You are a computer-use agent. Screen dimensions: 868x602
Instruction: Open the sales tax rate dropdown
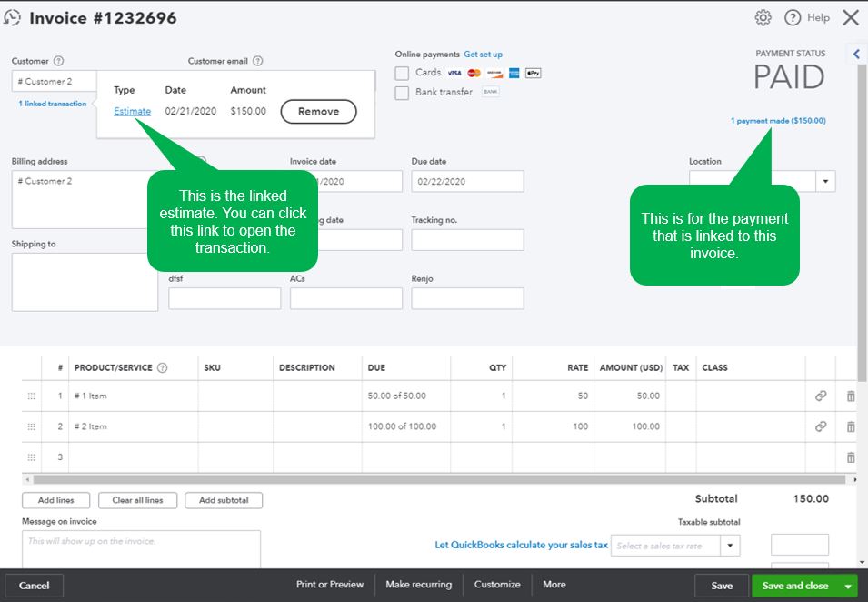[x=730, y=546]
